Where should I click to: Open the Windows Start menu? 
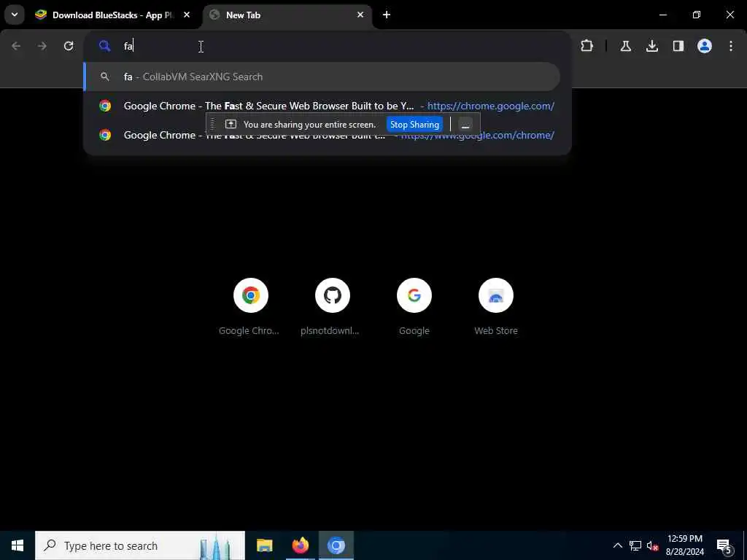[x=18, y=545]
